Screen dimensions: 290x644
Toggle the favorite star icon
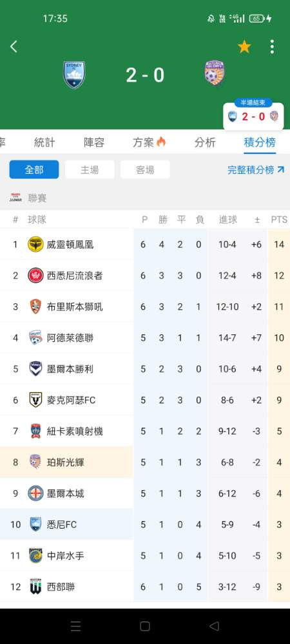click(244, 47)
